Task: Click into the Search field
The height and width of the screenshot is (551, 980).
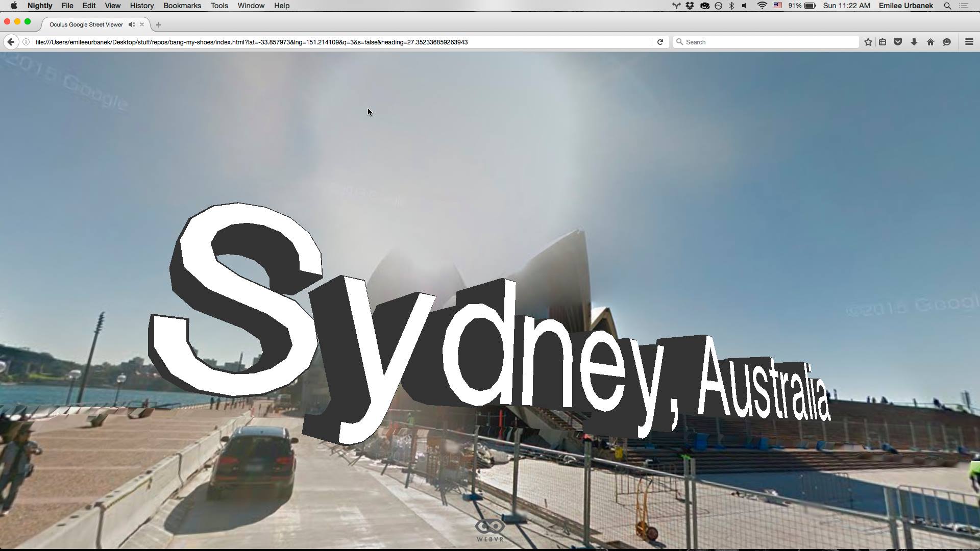Action: pyautogui.click(x=766, y=42)
